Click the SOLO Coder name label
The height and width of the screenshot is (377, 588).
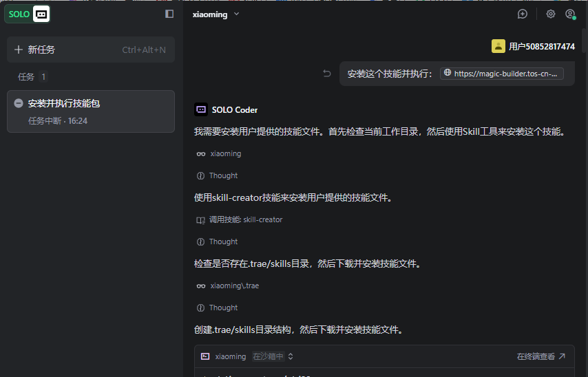(235, 110)
